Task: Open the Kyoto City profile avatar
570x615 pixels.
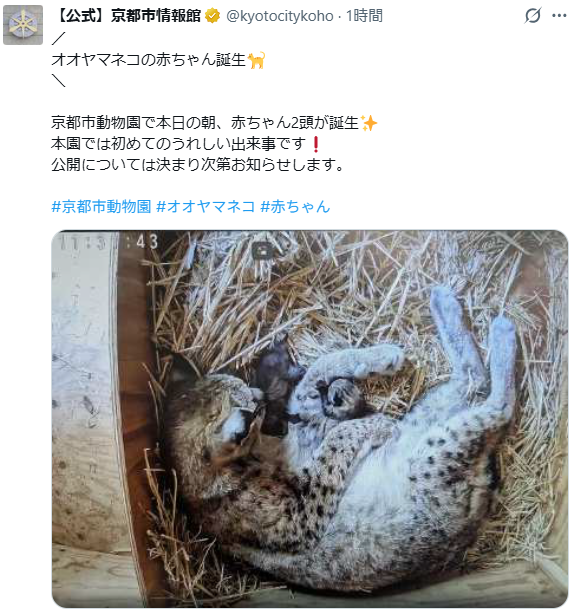Action: (x=23, y=25)
